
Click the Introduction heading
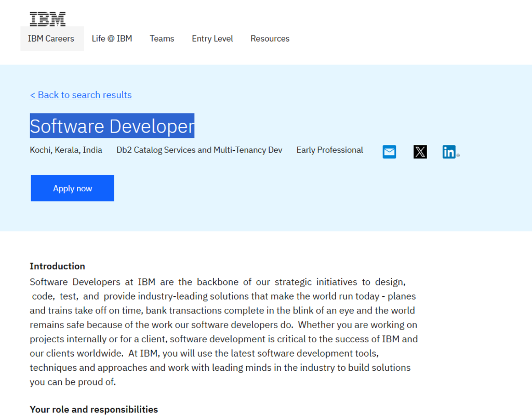click(x=57, y=266)
